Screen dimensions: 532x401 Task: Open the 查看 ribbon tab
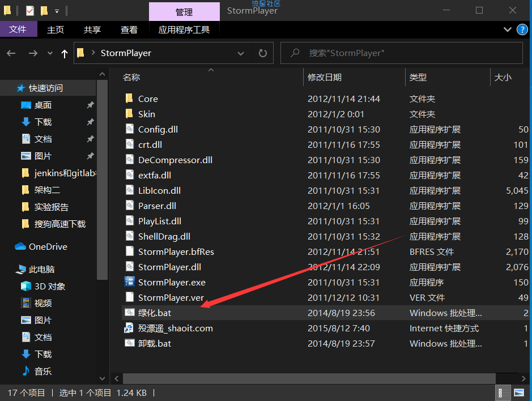[x=129, y=29]
